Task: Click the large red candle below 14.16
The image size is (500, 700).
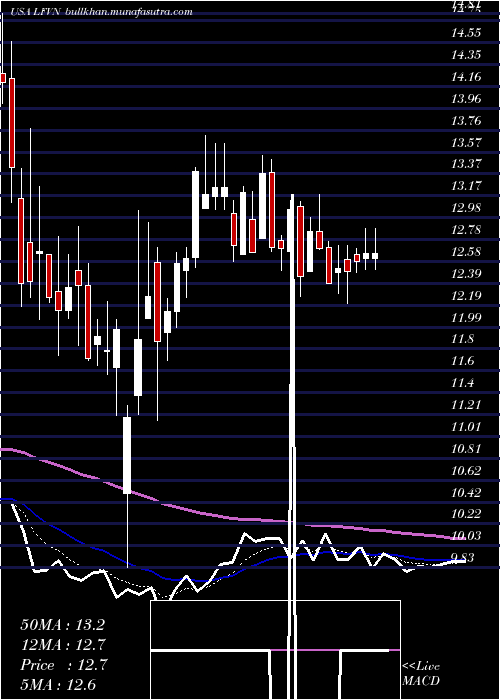Action: coord(12,123)
